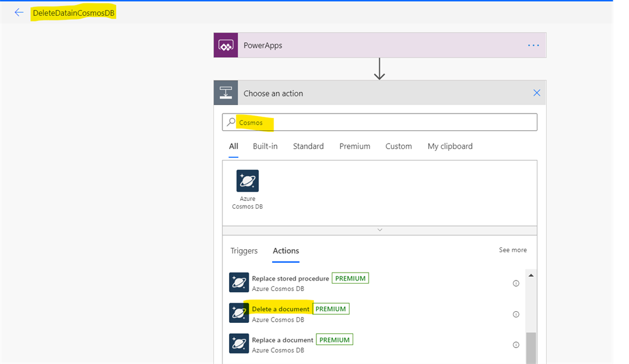Choose the Replace a document action
The height and width of the screenshot is (364, 629).
[283, 340]
